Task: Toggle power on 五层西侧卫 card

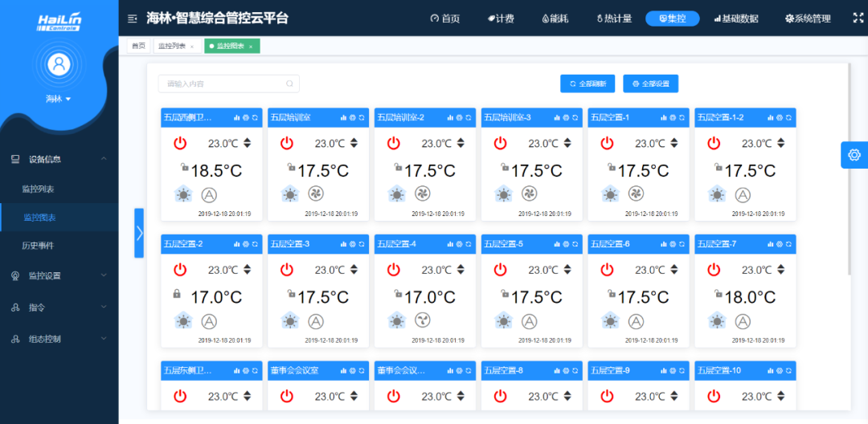Action: click(180, 144)
